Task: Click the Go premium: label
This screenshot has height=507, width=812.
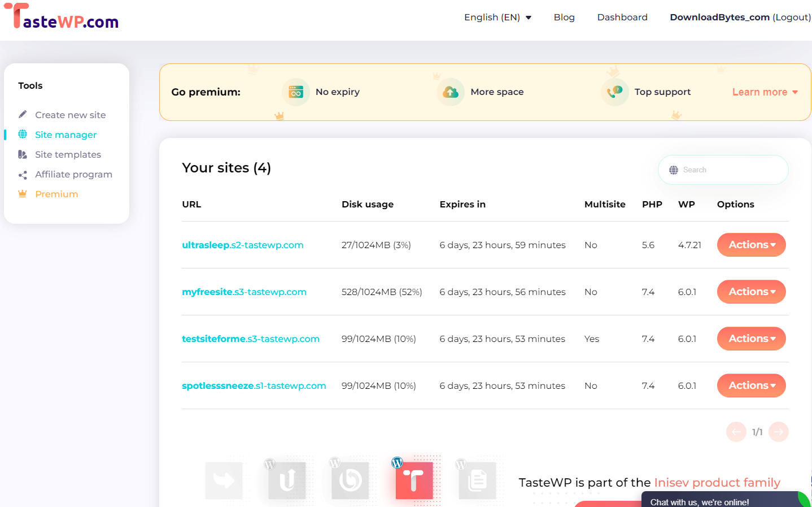Action: pyautogui.click(x=206, y=92)
